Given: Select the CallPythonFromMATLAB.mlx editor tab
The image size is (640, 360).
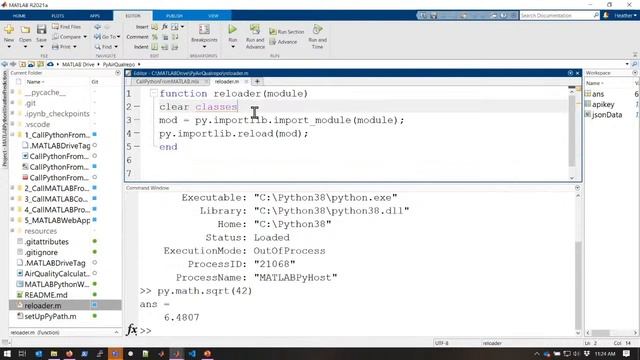Looking at the screenshot, I should pos(167,82).
